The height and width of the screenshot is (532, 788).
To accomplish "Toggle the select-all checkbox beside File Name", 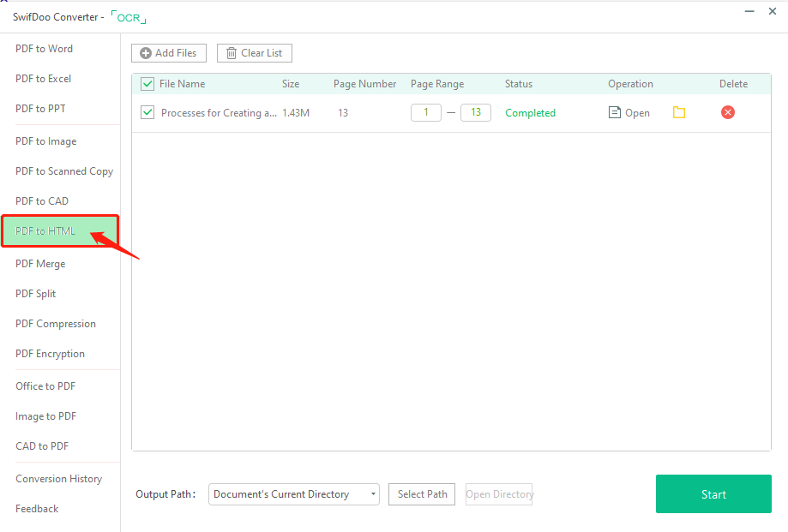I will click(147, 84).
